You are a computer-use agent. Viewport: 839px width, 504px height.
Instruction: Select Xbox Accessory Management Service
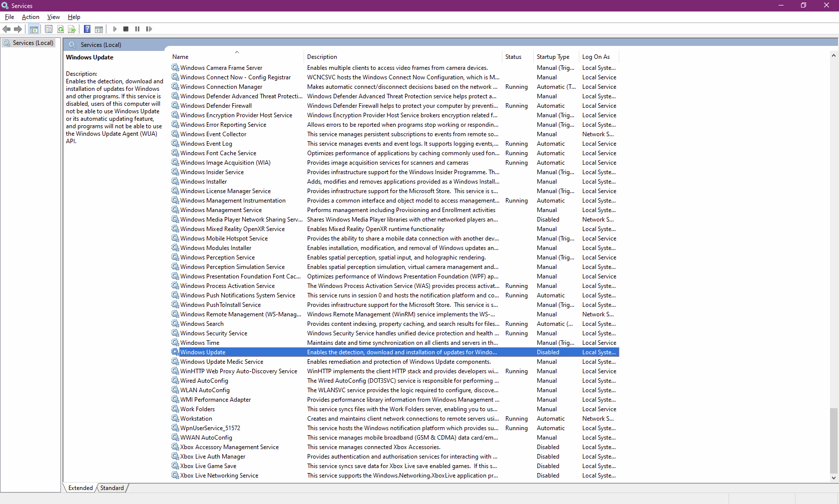(395, 447)
